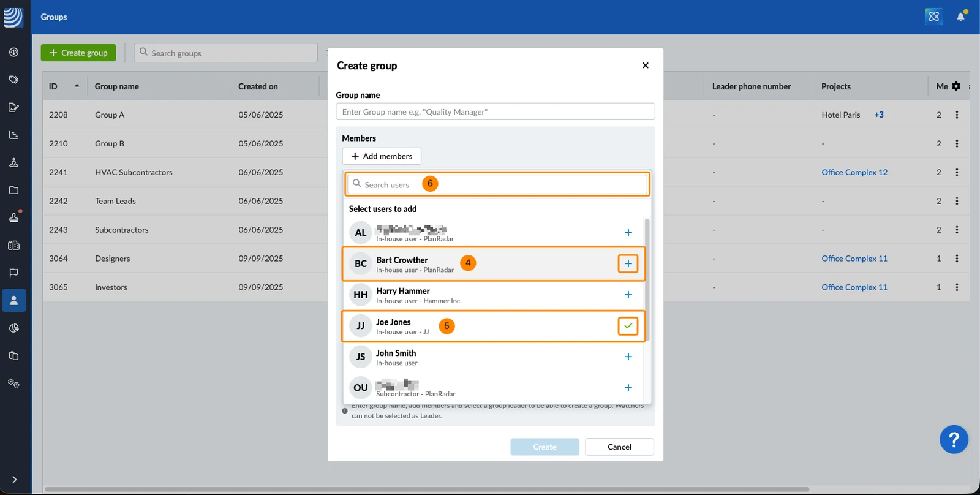The width and height of the screenshot is (980, 495).
Task: Select the HVAC Subcontractors group name
Action: click(x=134, y=172)
